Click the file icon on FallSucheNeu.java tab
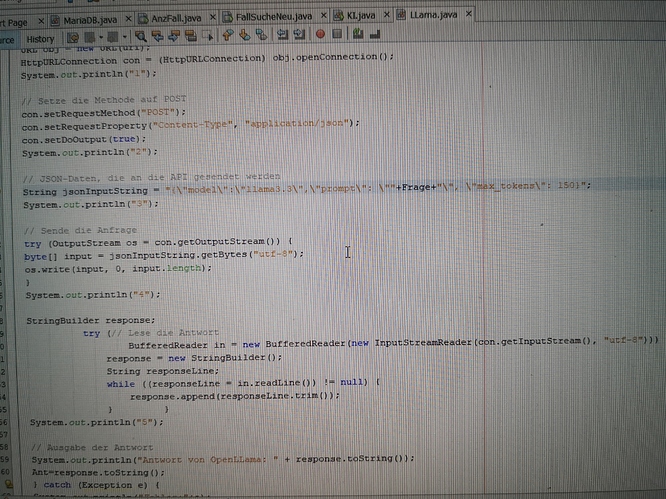This screenshot has width=666, height=499. (x=228, y=17)
